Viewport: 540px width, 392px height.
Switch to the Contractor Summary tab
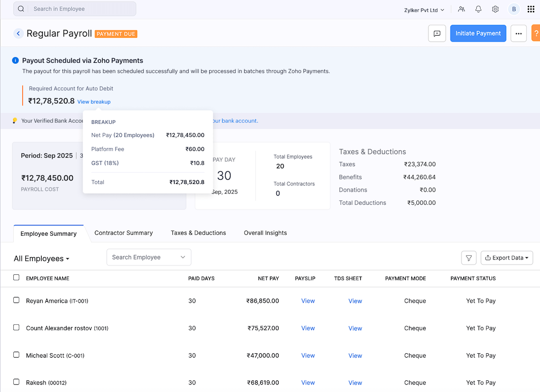pos(123,233)
